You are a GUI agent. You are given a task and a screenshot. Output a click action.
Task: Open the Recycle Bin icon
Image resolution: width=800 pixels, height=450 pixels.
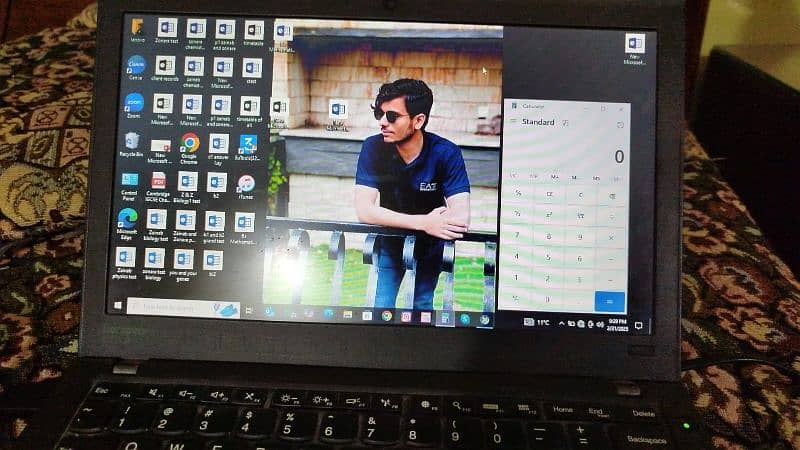pyautogui.click(x=132, y=141)
